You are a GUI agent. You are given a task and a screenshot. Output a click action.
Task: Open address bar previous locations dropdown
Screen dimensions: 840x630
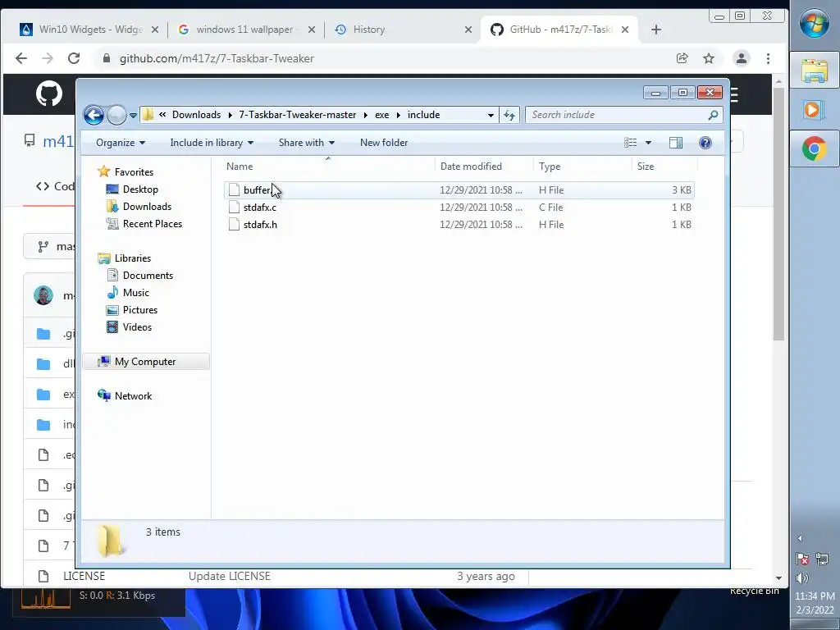[x=491, y=115]
